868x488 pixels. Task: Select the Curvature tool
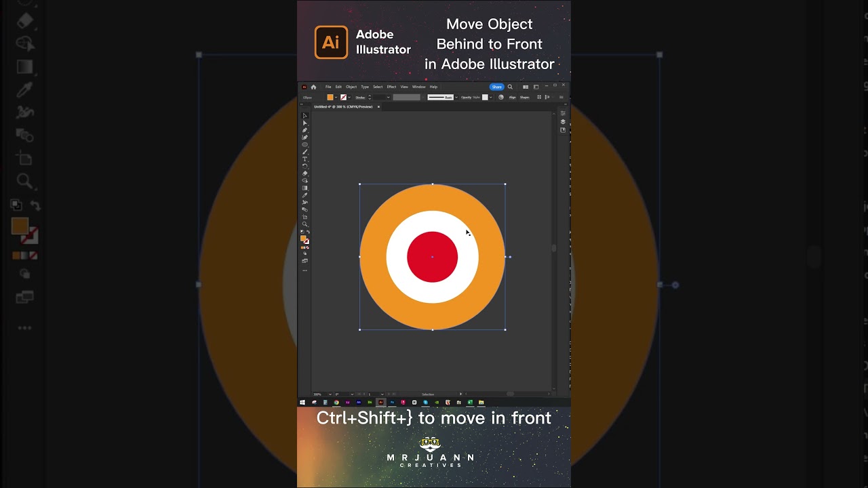pos(304,138)
